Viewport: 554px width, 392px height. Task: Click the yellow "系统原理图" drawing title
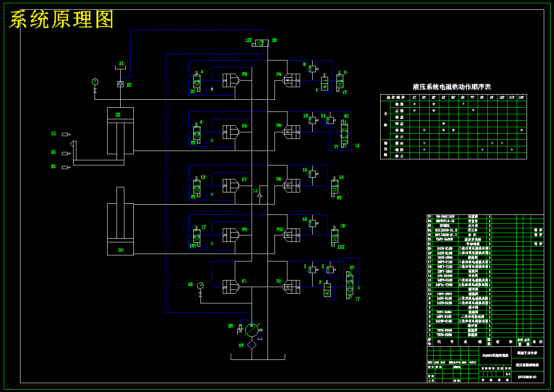pyautogui.click(x=61, y=20)
